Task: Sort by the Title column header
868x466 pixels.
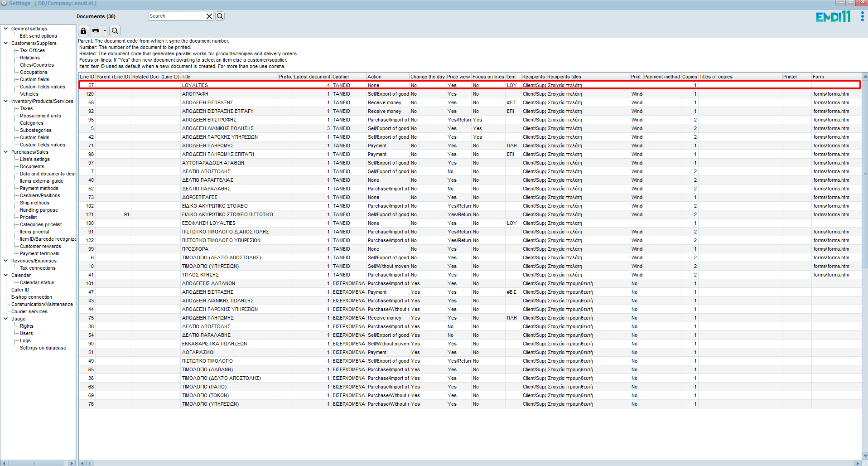Action: tap(229, 77)
